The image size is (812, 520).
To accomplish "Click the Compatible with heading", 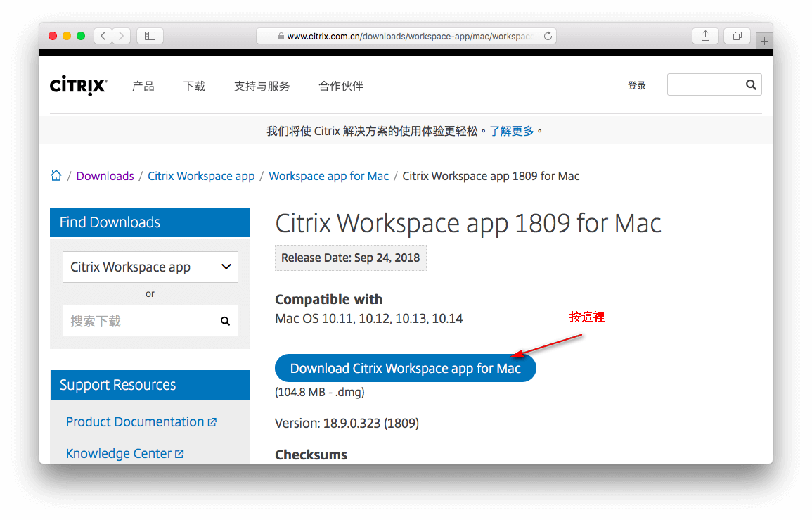I will coord(329,299).
